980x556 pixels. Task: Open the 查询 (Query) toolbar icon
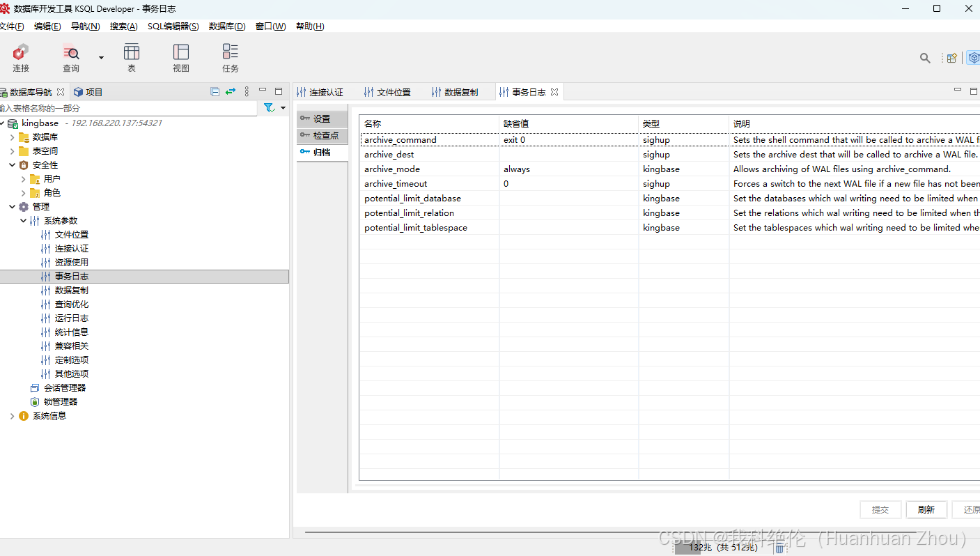[71, 58]
